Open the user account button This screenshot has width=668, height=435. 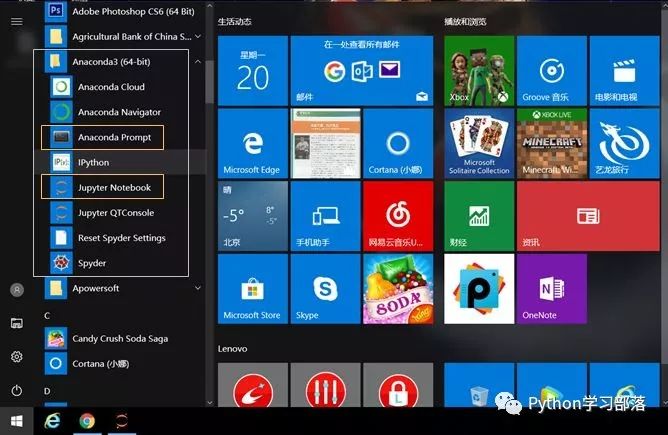[x=17, y=290]
